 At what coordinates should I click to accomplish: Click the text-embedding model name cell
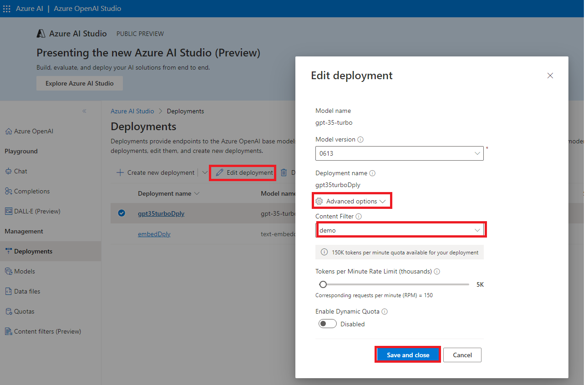279,234
